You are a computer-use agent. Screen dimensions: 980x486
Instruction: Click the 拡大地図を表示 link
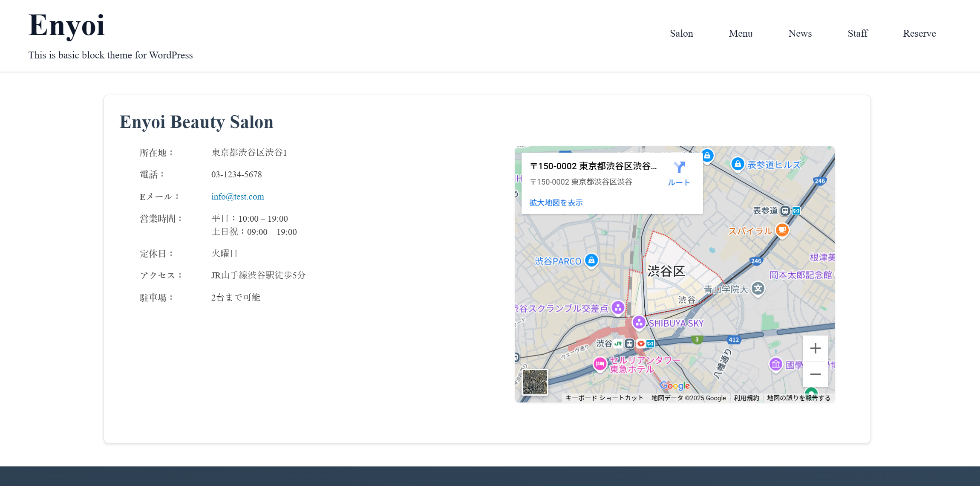click(556, 203)
